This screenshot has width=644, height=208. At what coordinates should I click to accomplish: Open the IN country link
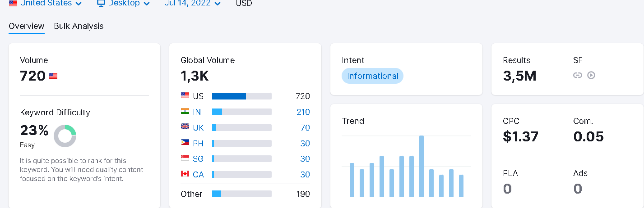pyautogui.click(x=197, y=112)
